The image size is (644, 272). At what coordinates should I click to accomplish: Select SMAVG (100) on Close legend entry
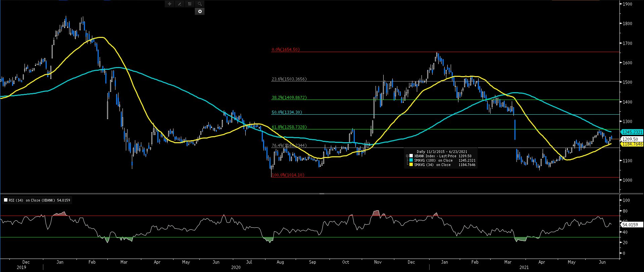click(433, 160)
